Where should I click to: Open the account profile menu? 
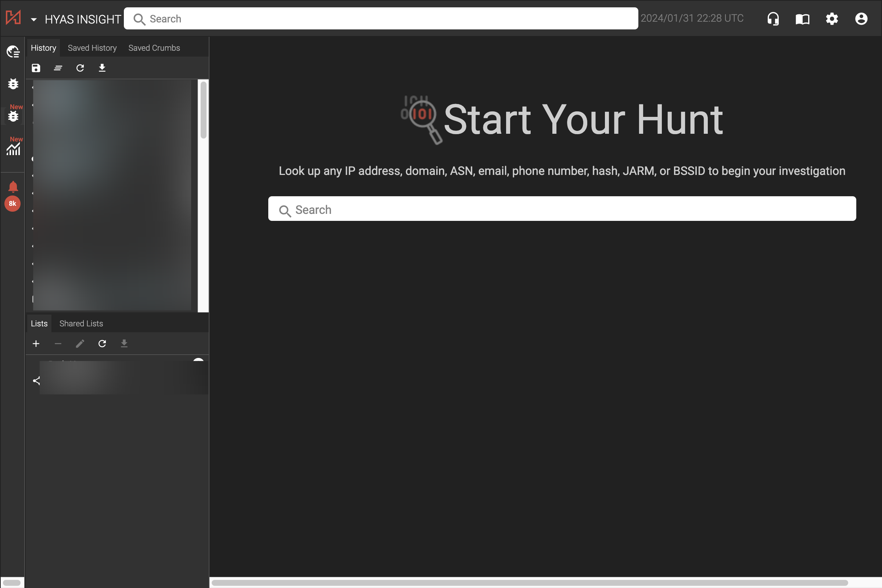click(861, 18)
